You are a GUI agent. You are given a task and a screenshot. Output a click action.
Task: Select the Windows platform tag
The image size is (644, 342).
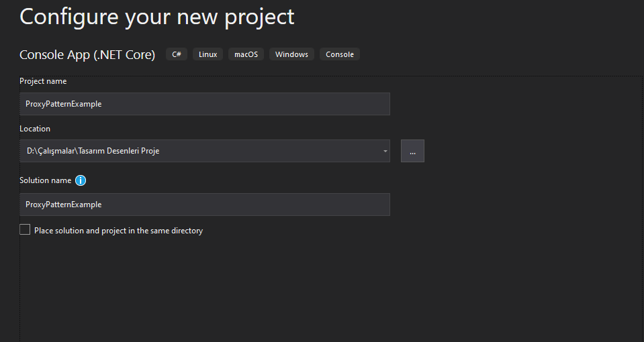291,54
